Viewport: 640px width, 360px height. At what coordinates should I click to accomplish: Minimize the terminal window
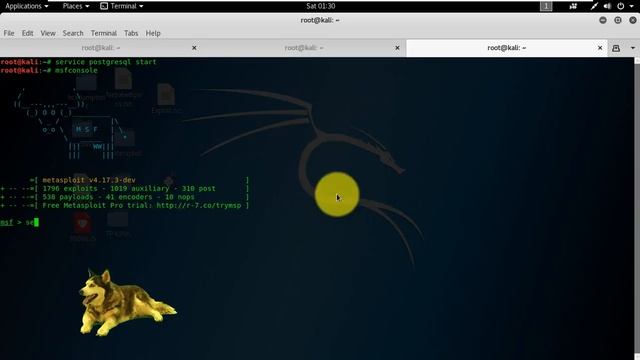pos(603,20)
